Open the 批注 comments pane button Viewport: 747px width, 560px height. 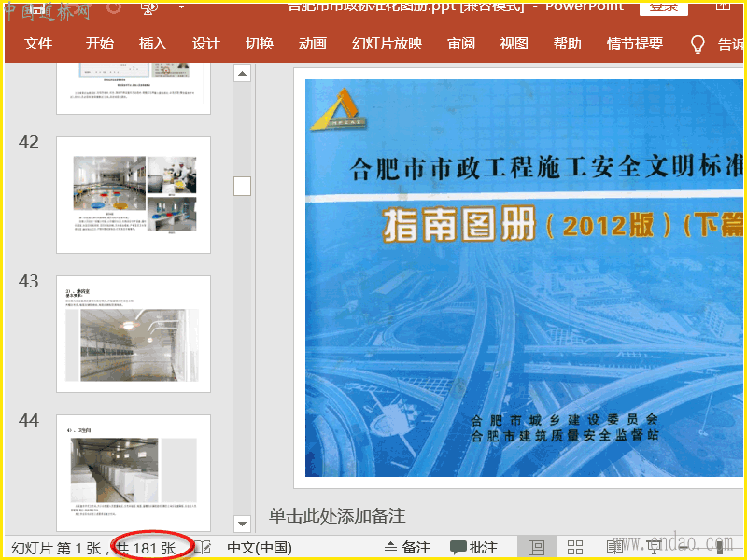473,548
